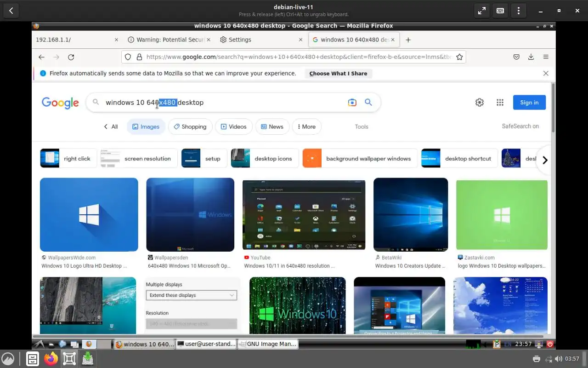Open WallpapersWide Windows 10 Logo image
The image size is (588, 368).
(89, 215)
